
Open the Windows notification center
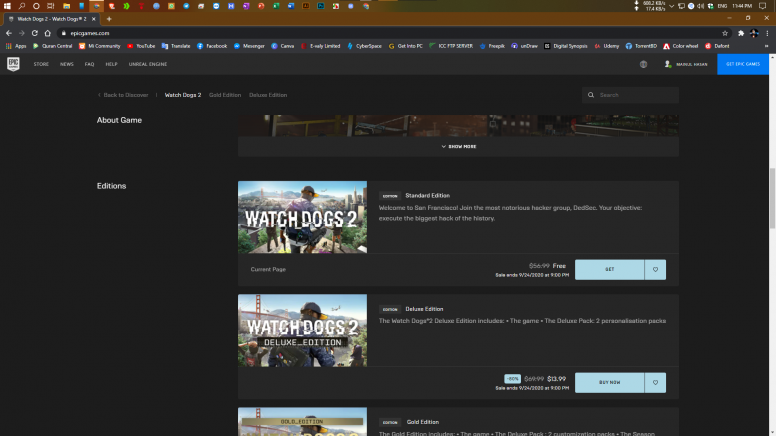click(763, 6)
